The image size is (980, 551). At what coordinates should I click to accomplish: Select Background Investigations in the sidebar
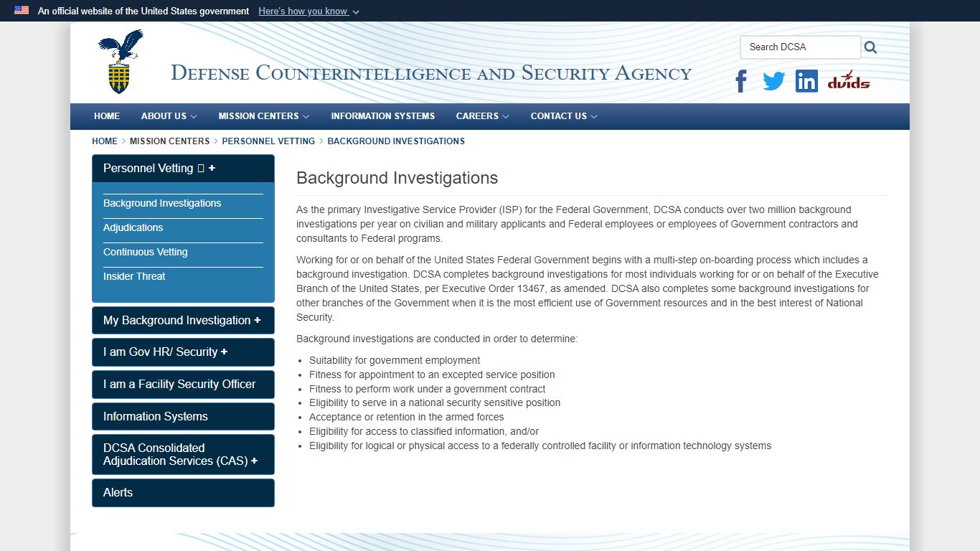(162, 204)
